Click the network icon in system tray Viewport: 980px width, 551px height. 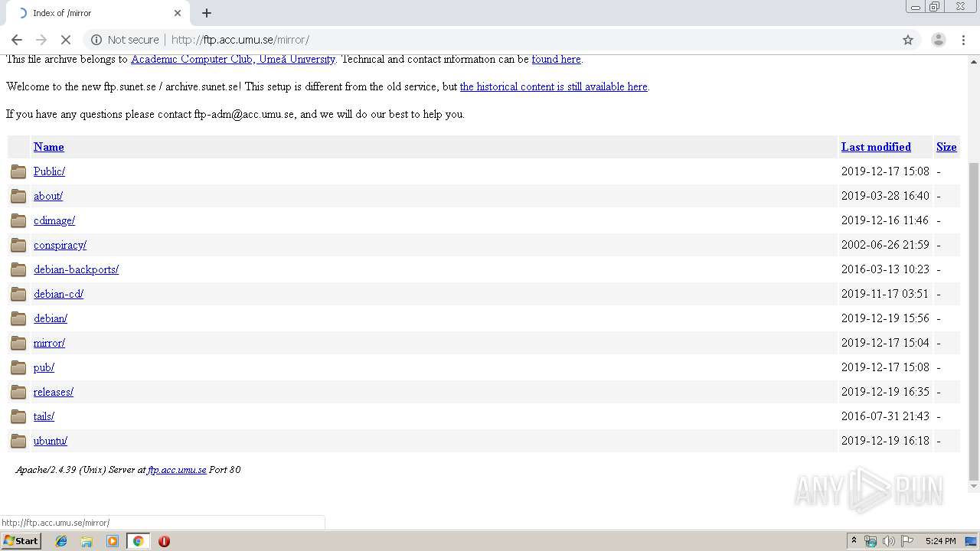tap(871, 541)
